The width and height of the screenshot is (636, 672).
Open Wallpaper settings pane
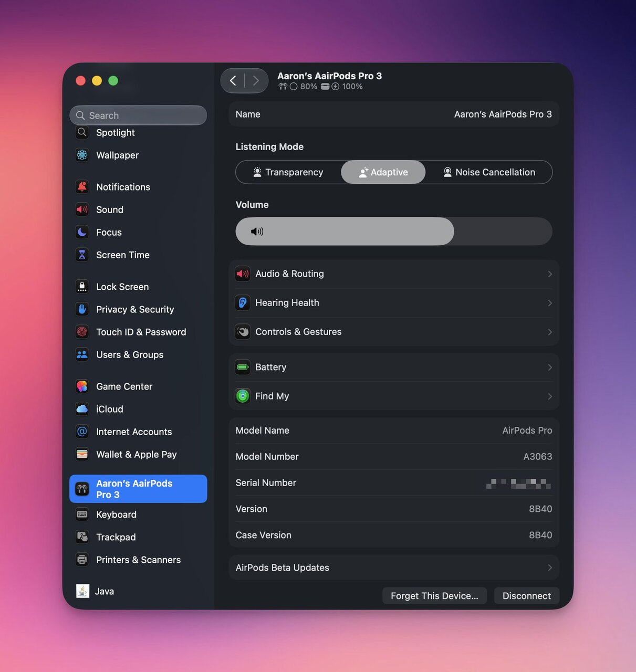coord(138,155)
